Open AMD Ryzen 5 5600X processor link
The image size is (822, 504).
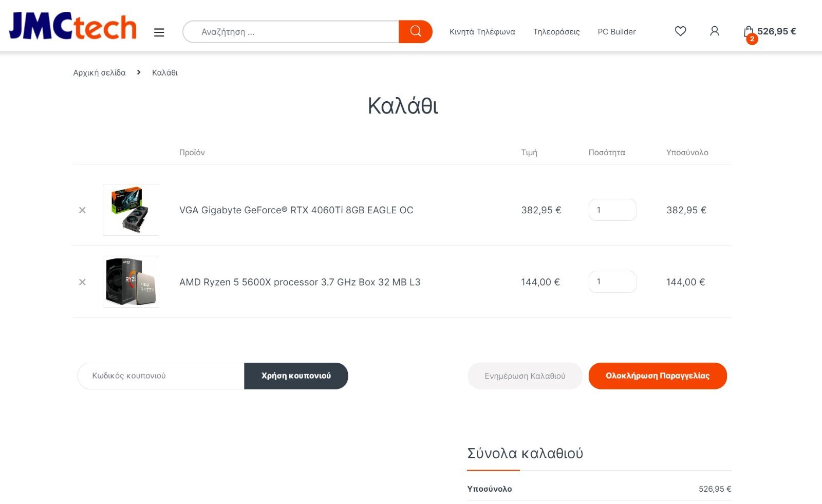tap(300, 282)
